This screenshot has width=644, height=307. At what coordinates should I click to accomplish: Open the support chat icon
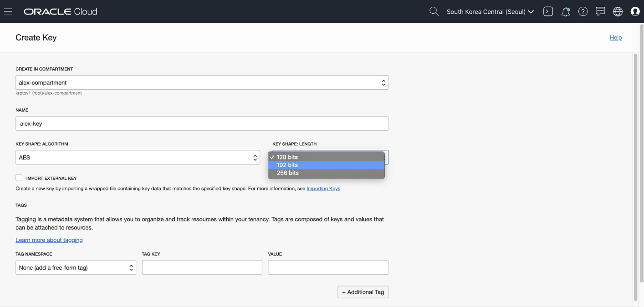pyautogui.click(x=600, y=12)
